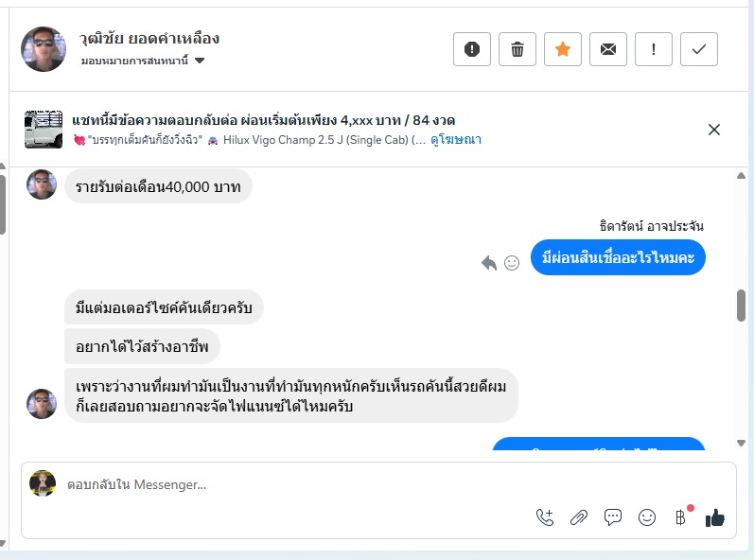
Task: Click the phone call request icon
Action: 545,517
